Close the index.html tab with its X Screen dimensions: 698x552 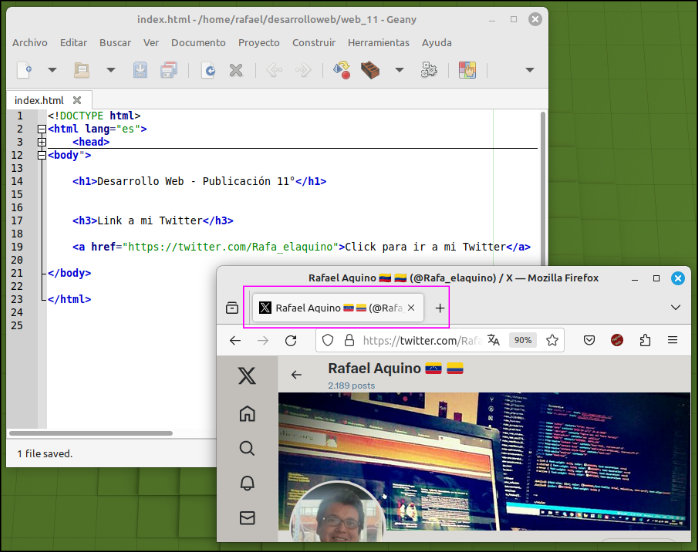pos(77,100)
